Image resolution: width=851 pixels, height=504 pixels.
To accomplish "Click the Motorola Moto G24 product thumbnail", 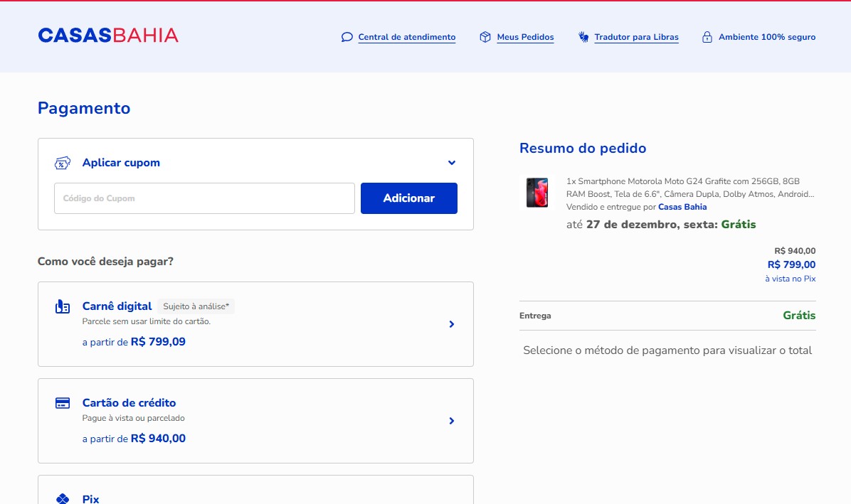I will pos(537,193).
